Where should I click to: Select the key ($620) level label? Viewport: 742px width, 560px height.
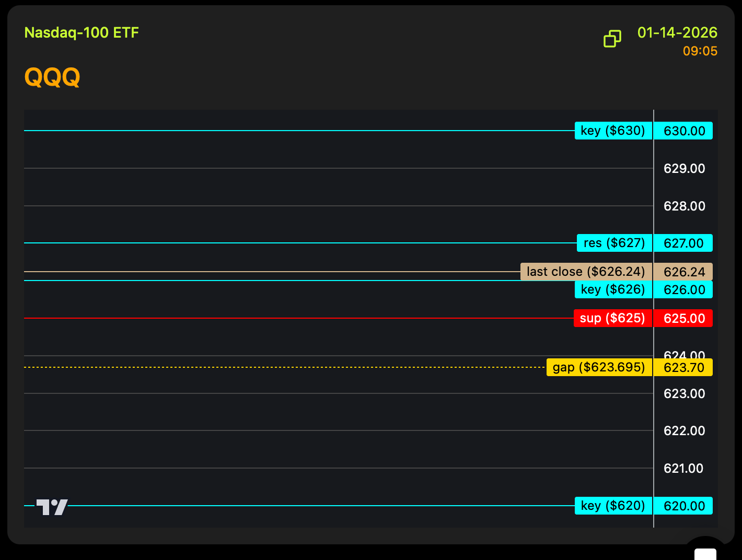tap(613, 506)
